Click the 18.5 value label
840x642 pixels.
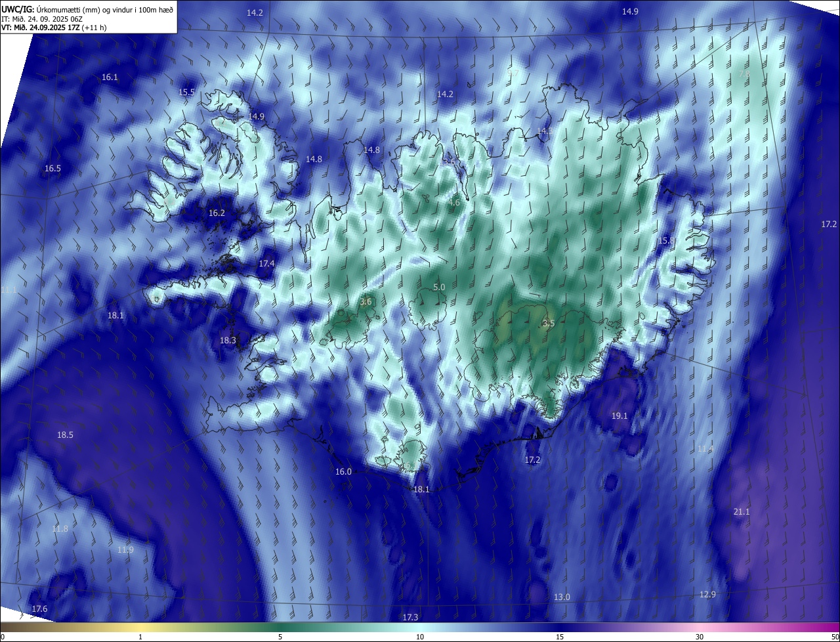tap(65, 435)
